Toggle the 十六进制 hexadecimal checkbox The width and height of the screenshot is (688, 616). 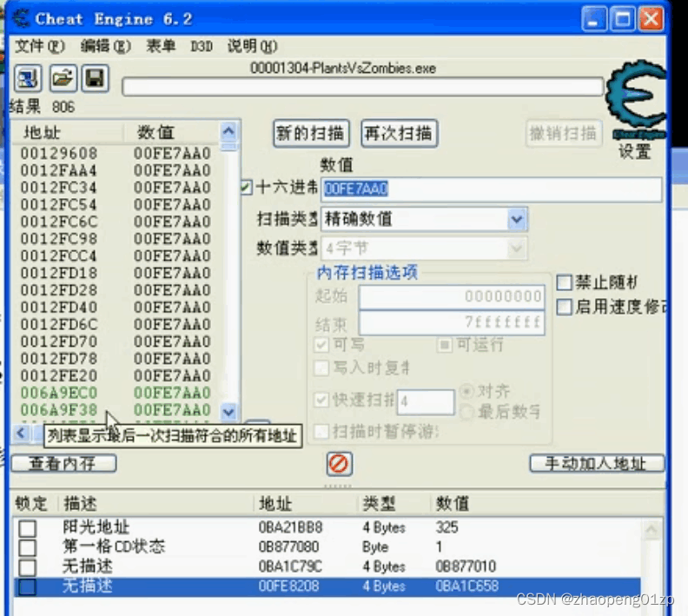pos(246,188)
